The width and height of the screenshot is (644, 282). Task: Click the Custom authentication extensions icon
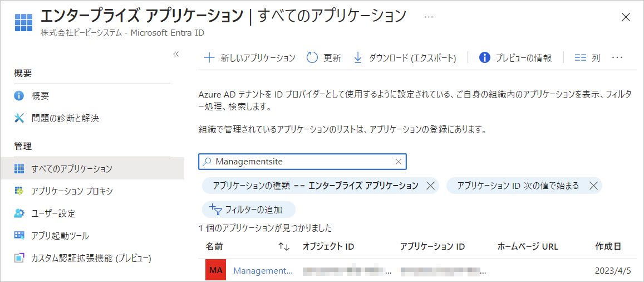19,258
